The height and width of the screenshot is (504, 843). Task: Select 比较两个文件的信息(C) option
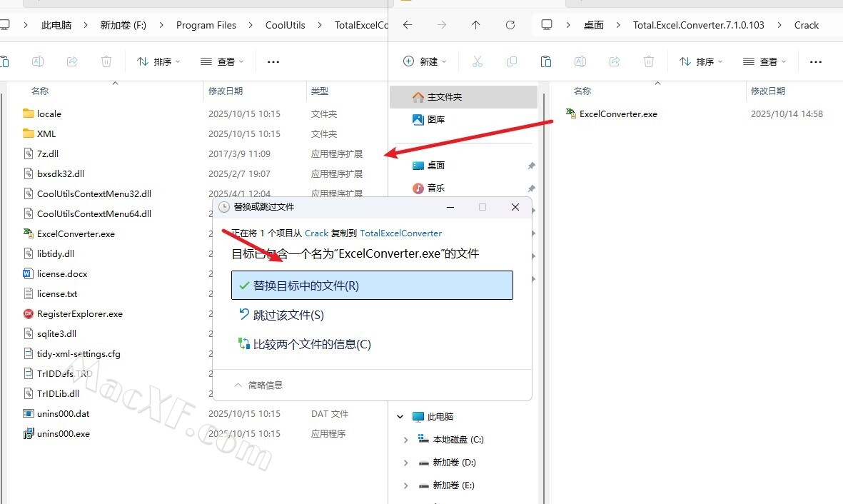[312, 344]
